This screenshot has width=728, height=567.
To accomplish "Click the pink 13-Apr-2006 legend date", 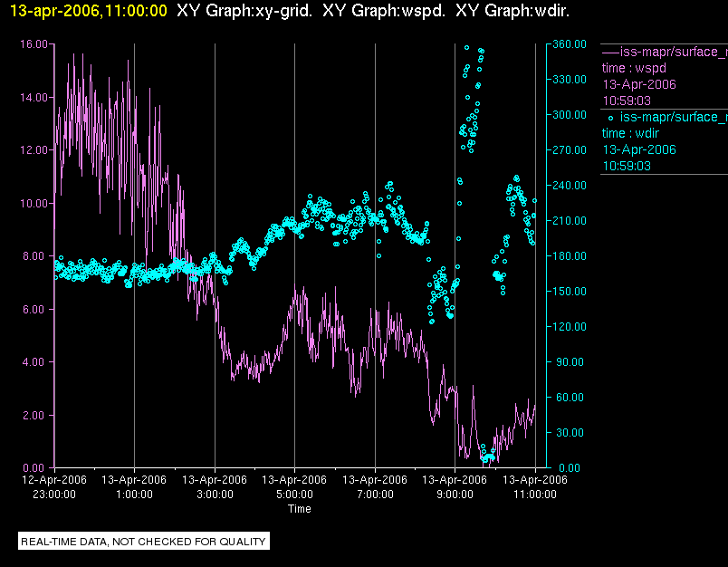I will click(639, 84).
